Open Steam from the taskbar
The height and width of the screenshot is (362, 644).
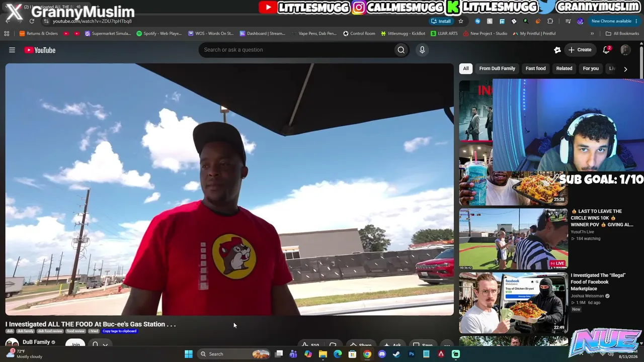coord(396,354)
